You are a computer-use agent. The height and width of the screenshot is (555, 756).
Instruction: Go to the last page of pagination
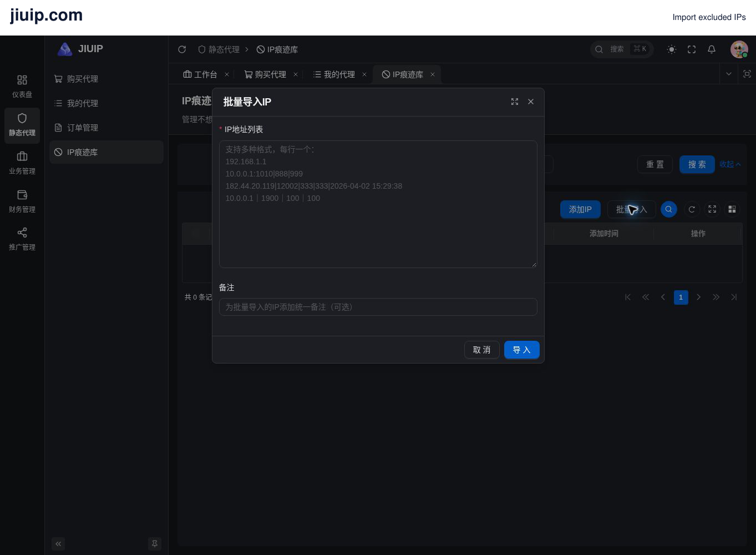[734, 297]
